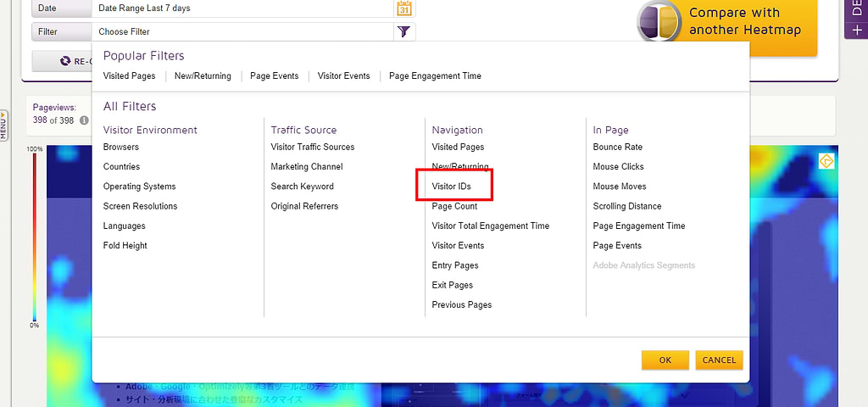Click the Pageviews info icon

coord(84,120)
